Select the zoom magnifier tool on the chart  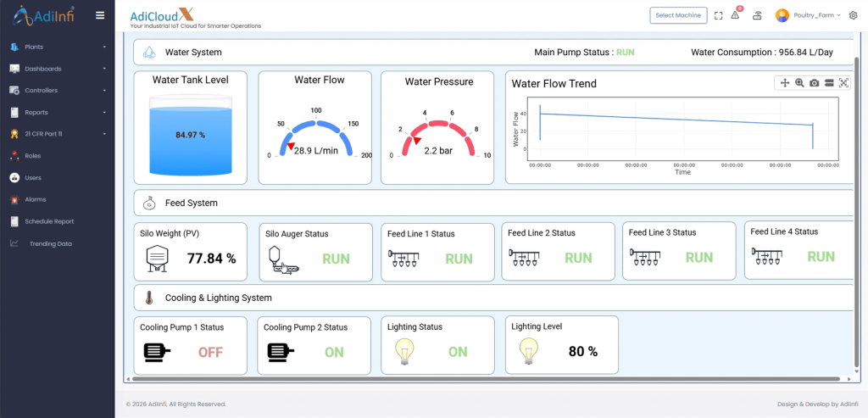(799, 83)
